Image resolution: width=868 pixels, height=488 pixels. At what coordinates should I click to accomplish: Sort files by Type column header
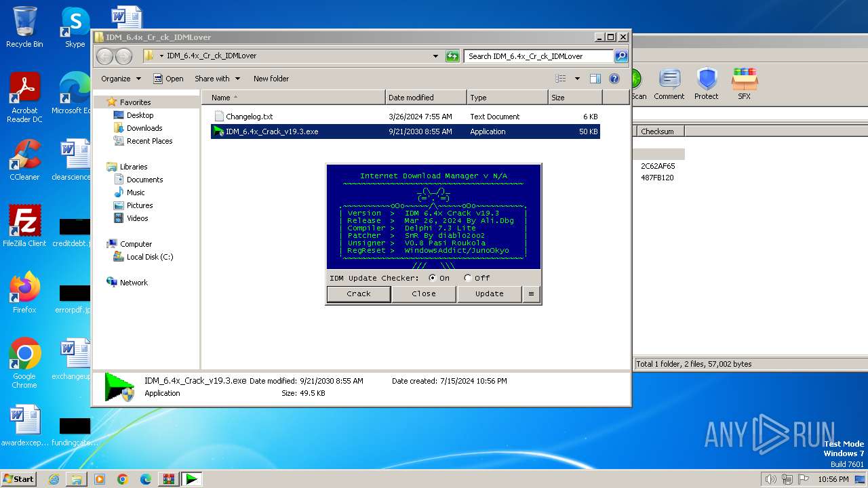pos(507,98)
